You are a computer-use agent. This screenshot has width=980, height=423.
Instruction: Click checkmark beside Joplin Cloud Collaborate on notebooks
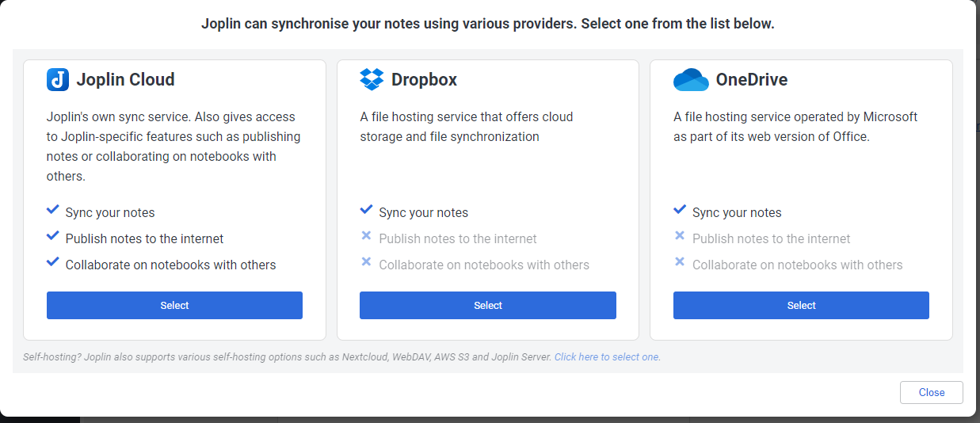[x=53, y=263]
